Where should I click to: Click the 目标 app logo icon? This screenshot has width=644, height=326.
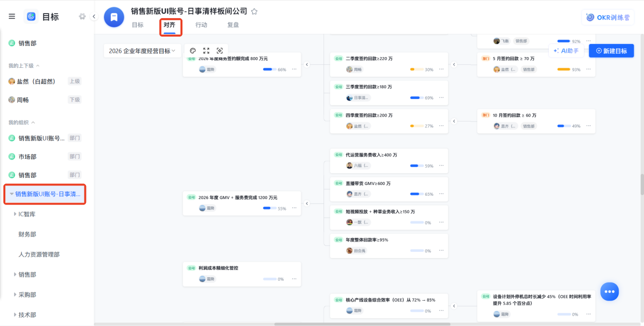click(x=31, y=17)
